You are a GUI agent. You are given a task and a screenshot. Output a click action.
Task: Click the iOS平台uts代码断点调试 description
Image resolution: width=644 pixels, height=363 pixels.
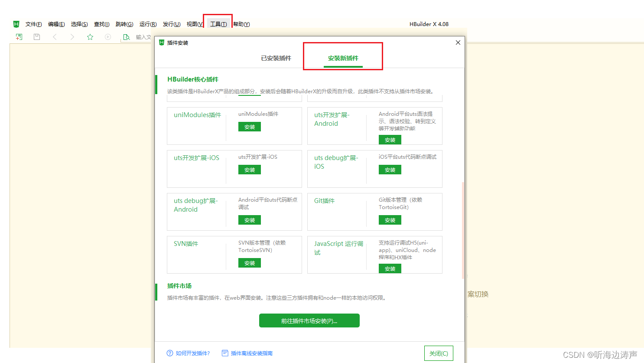407,157
